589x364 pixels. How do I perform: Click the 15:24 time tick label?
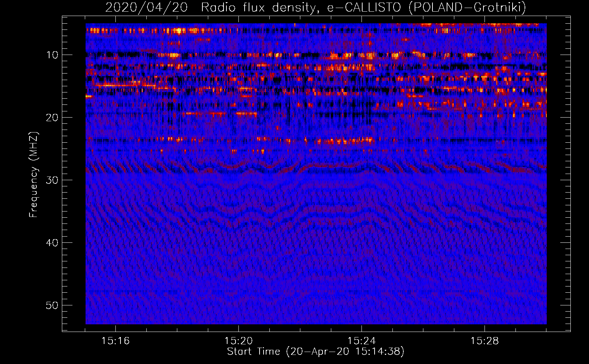point(361,341)
